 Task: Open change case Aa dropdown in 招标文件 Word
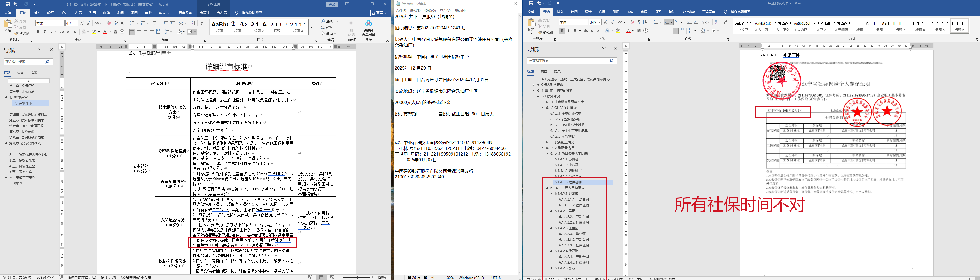pyautogui.click(x=98, y=23)
